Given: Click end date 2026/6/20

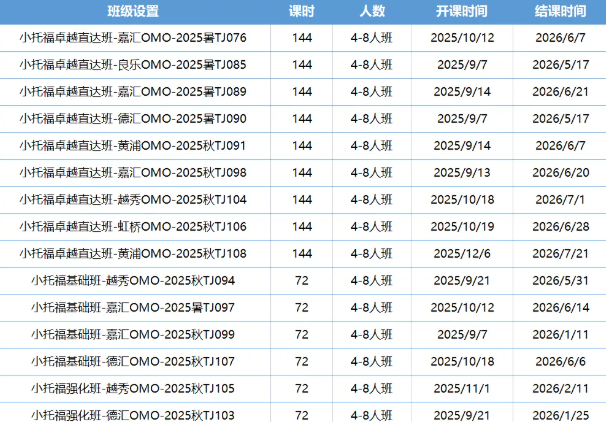Looking at the screenshot, I should pyautogui.click(x=560, y=172).
